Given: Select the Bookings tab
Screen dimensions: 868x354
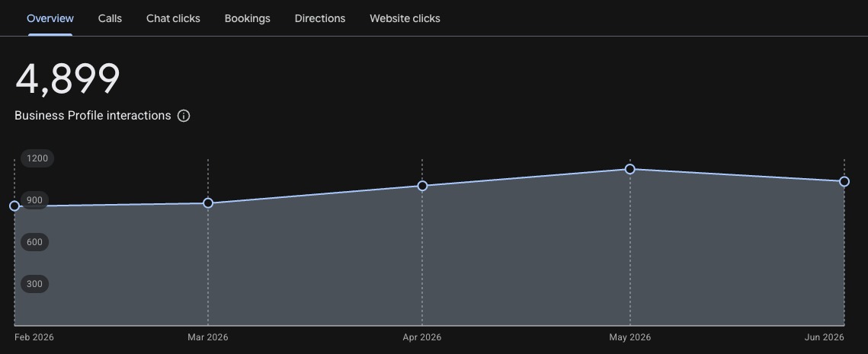Looking at the screenshot, I should coord(248,18).
